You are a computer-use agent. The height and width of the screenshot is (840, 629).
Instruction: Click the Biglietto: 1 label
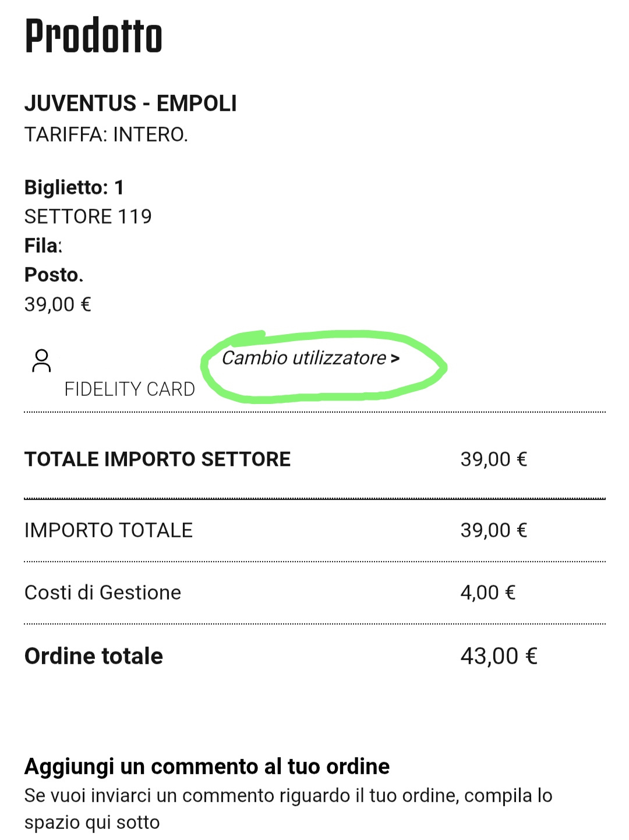[74, 187]
